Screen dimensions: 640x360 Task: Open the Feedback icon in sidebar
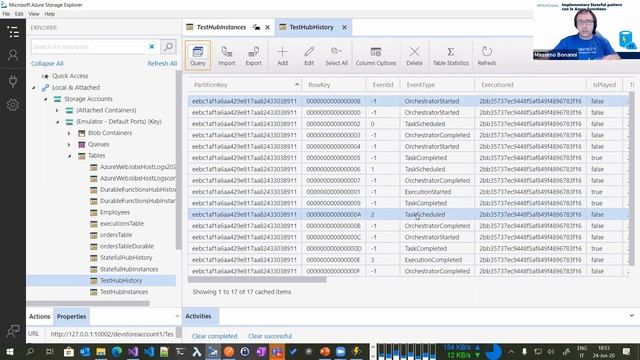tap(13, 330)
